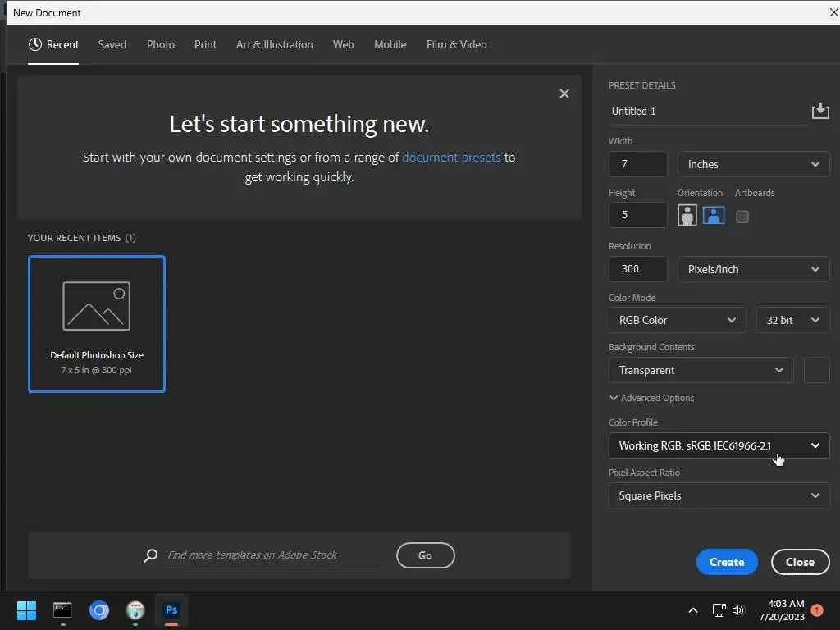Screen dimensions: 840x630
Task: Close the New Document dialog window
Action: (x=833, y=12)
